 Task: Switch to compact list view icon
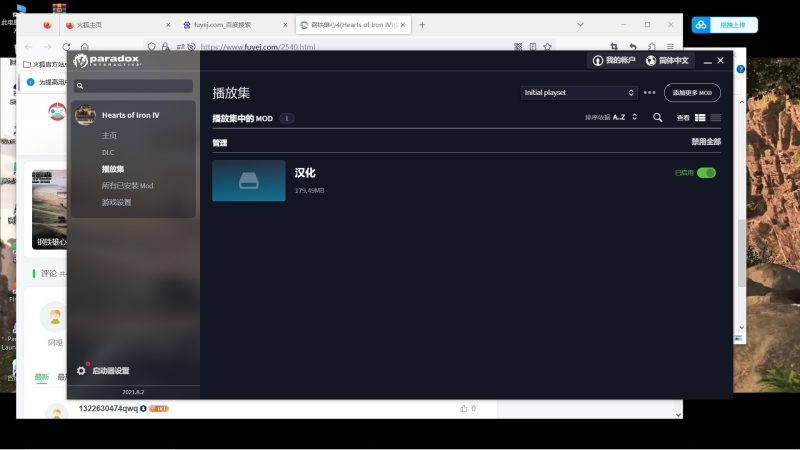716,118
